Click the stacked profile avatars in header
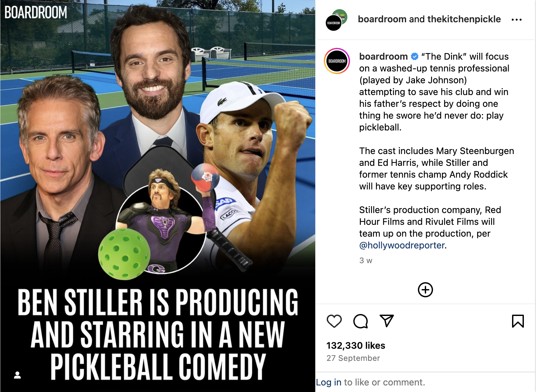The image size is (536, 392). 336,20
